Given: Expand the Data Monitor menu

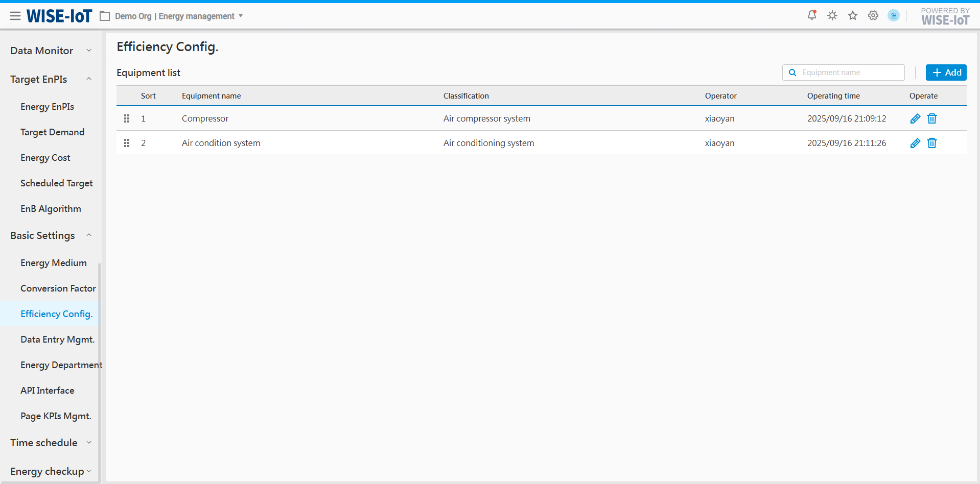Looking at the screenshot, I should click(x=50, y=51).
